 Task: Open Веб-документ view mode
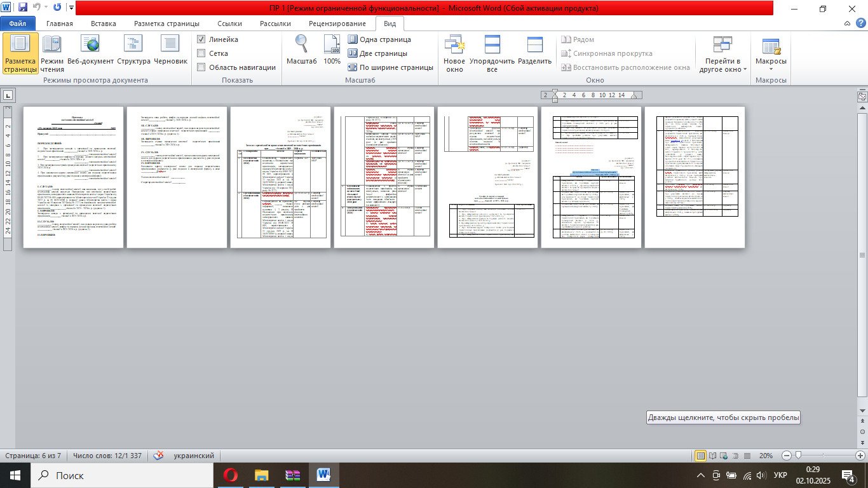[x=91, y=53]
